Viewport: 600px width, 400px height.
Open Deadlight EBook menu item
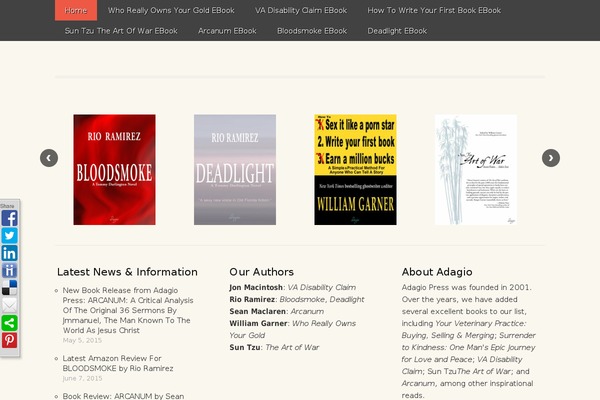pyautogui.click(x=397, y=31)
